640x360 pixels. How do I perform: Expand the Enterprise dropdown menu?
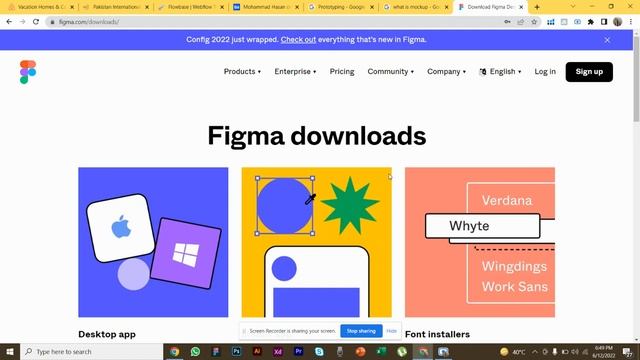295,71
